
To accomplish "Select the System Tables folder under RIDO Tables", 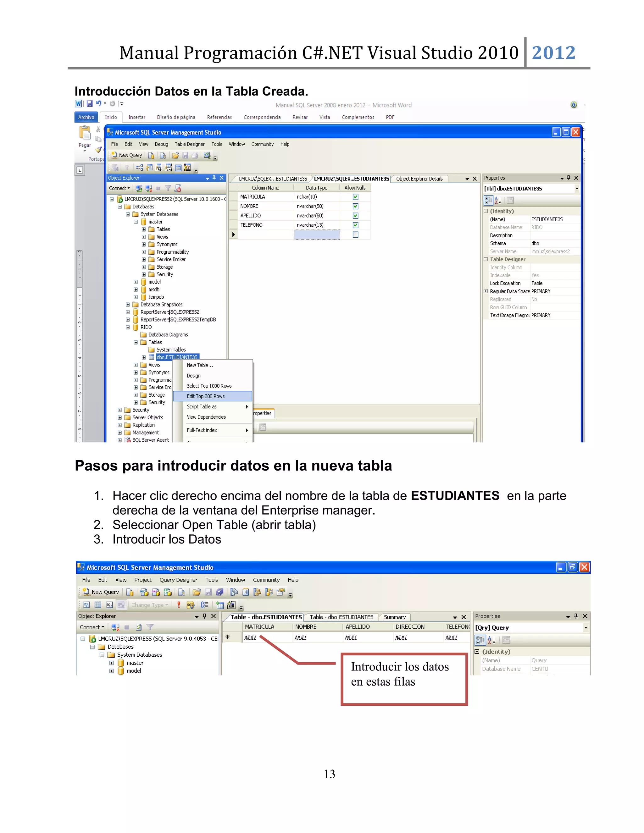I will [x=167, y=350].
